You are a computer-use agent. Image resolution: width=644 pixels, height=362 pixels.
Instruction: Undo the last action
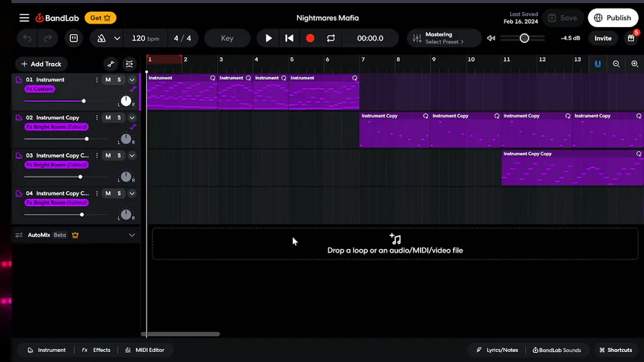[27, 38]
